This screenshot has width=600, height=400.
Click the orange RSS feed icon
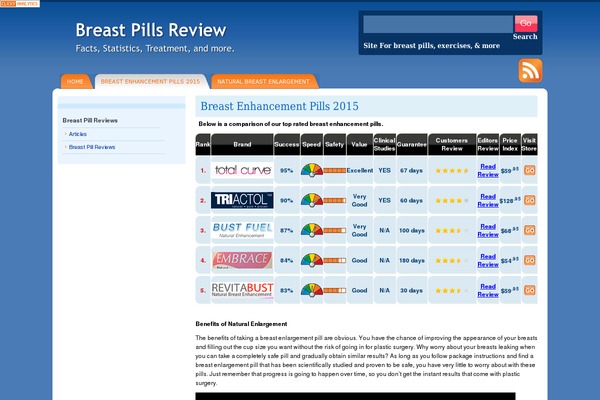(530, 70)
